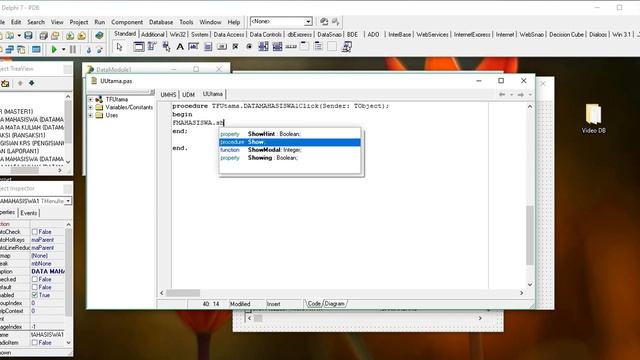Choose the Show procedure in completion list
This screenshot has height=360, width=640.
pos(290,142)
